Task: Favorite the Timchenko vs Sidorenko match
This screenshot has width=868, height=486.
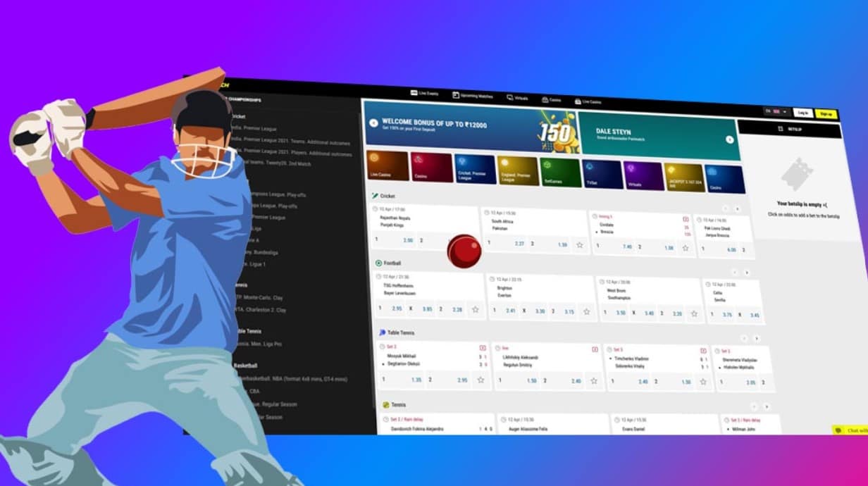Action: [x=702, y=382]
